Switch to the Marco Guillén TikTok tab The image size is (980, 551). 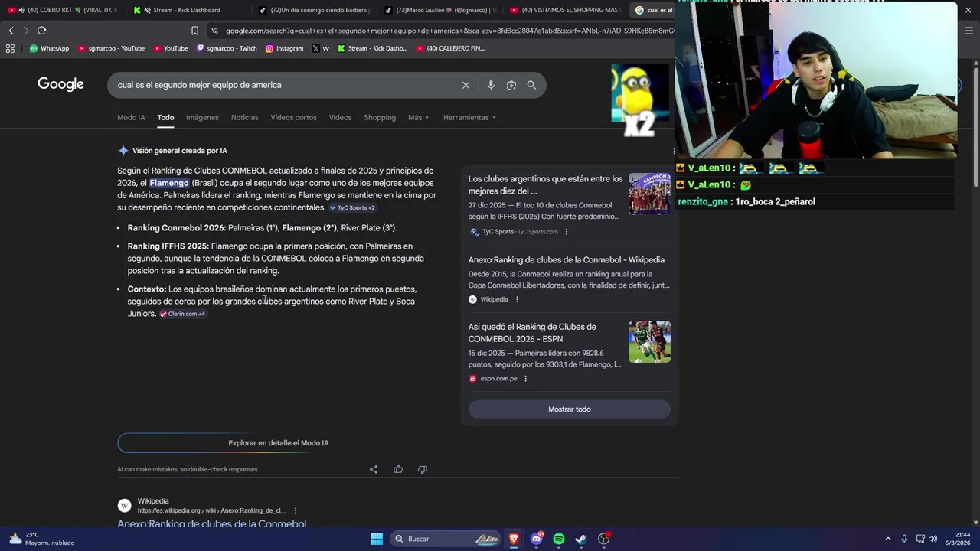coord(439,10)
